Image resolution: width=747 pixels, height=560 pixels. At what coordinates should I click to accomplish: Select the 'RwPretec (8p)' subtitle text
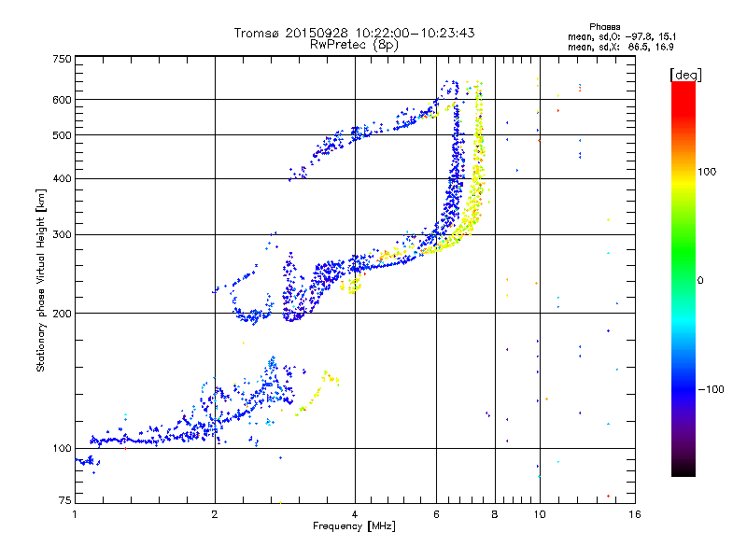(354, 45)
